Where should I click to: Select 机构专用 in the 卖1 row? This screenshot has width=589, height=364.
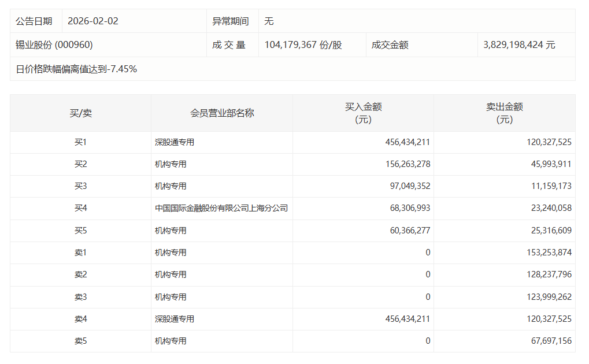171,252
